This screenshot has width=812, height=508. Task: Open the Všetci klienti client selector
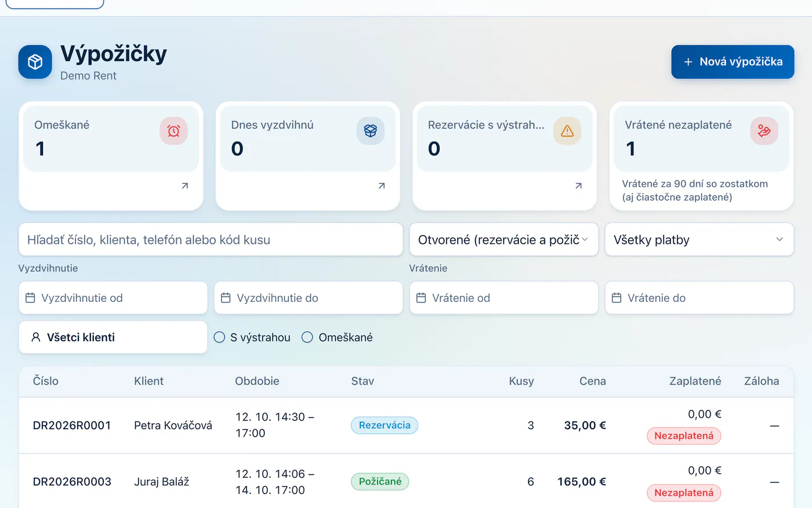tap(113, 337)
